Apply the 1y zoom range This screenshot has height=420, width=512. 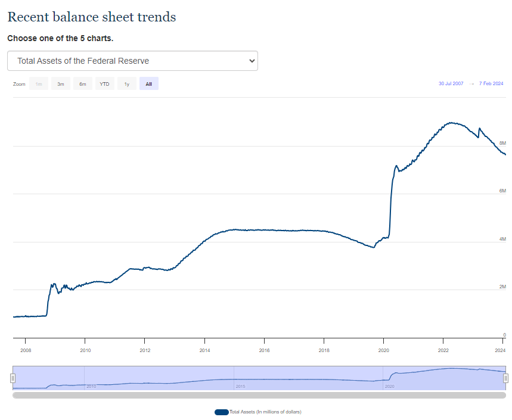[x=126, y=83]
